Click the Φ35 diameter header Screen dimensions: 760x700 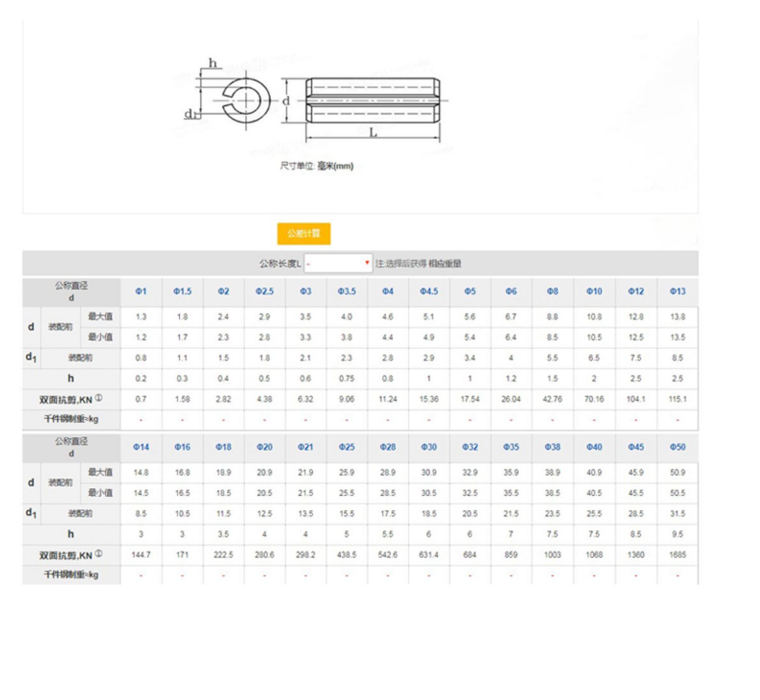[x=511, y=447]
